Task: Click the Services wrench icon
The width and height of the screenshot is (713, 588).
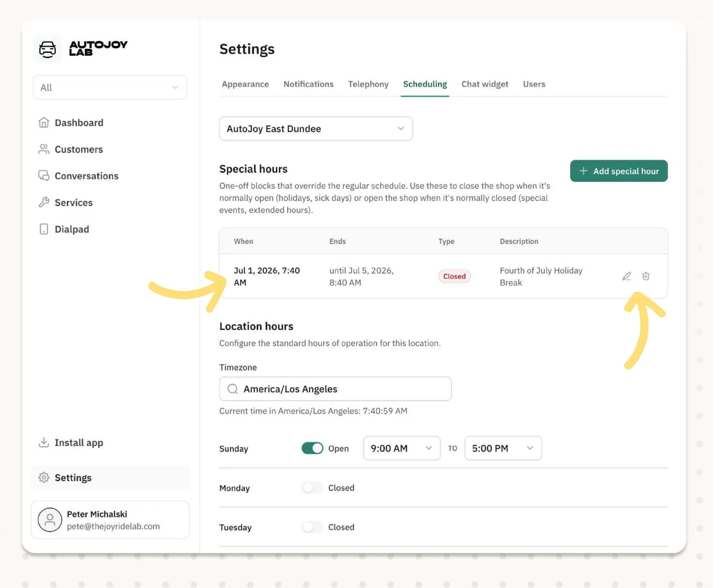Action: [x=44, y=203]
